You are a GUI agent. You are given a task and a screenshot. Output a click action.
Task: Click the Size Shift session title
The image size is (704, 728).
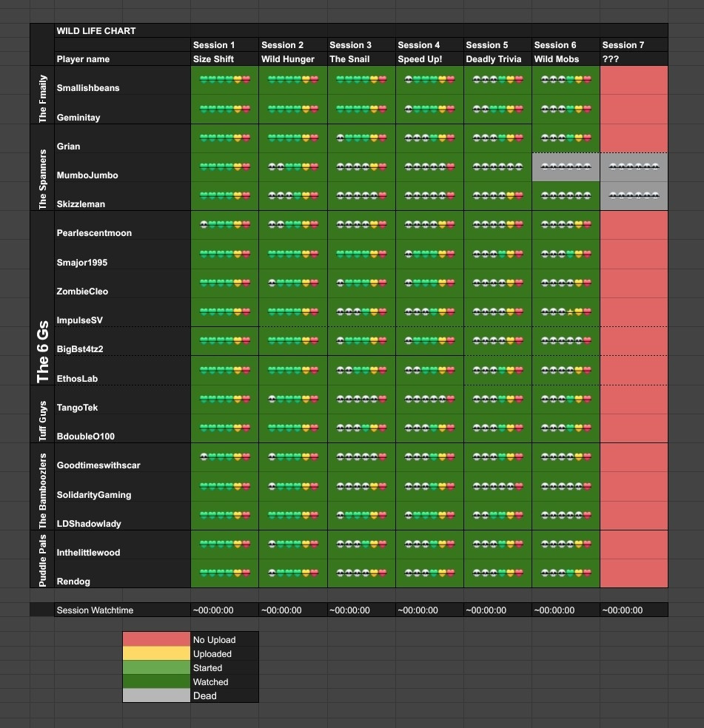[224, 59]
